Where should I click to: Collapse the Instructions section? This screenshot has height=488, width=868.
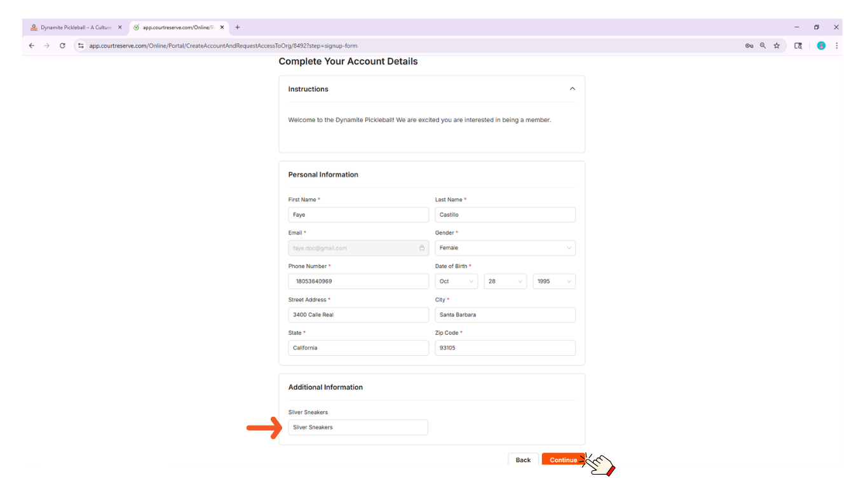tap(572, 89)
